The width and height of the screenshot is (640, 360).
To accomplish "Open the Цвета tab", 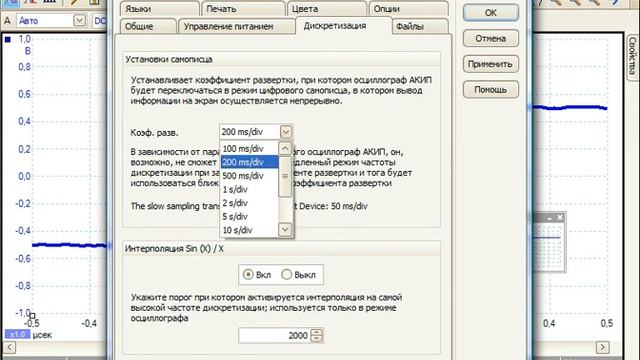I will pos(327,9).
